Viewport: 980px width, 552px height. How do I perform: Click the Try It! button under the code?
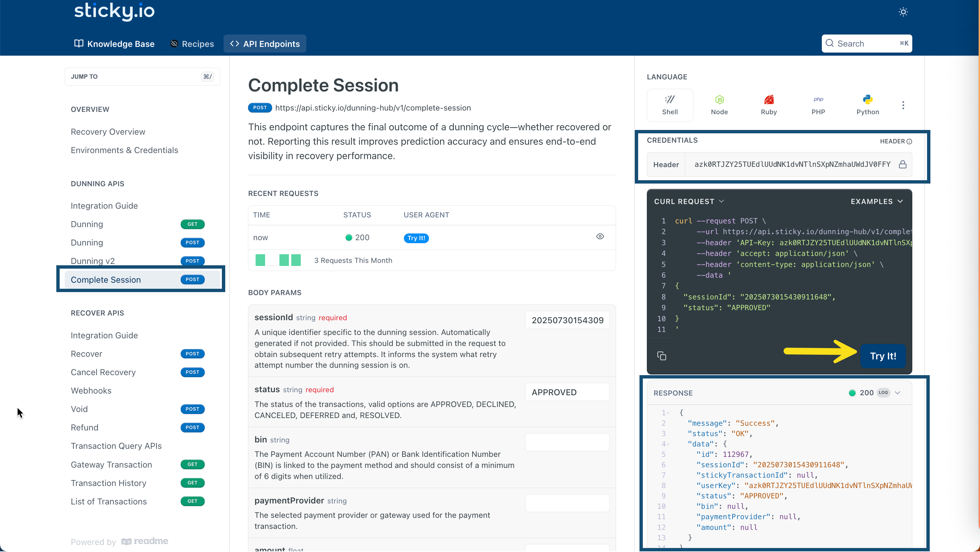[x=883, y=356]
